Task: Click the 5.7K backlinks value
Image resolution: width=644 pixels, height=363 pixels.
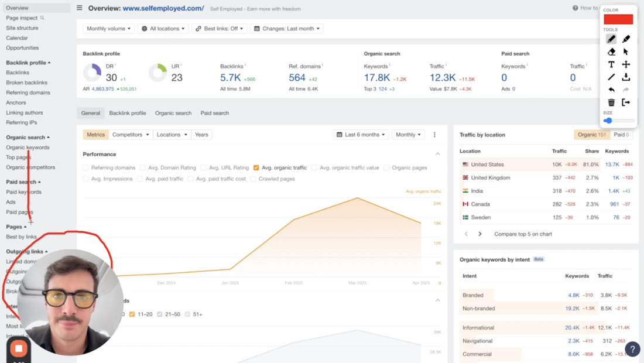Action: (230, 78)
